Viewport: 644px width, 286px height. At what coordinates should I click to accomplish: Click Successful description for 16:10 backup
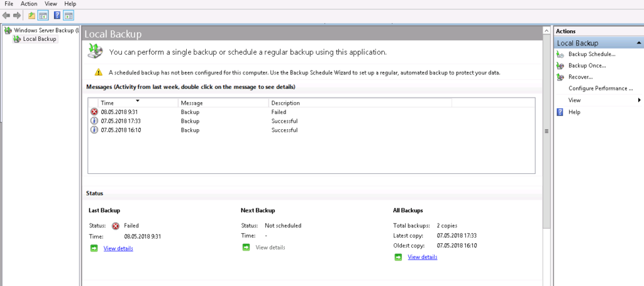click(x=284, y=130)
